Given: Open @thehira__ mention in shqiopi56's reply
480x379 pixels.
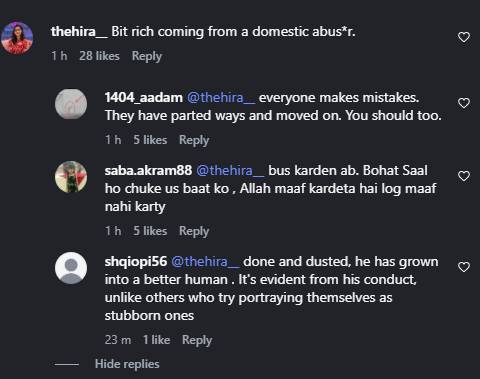Looking at the screenshot, I should [205, 262].
